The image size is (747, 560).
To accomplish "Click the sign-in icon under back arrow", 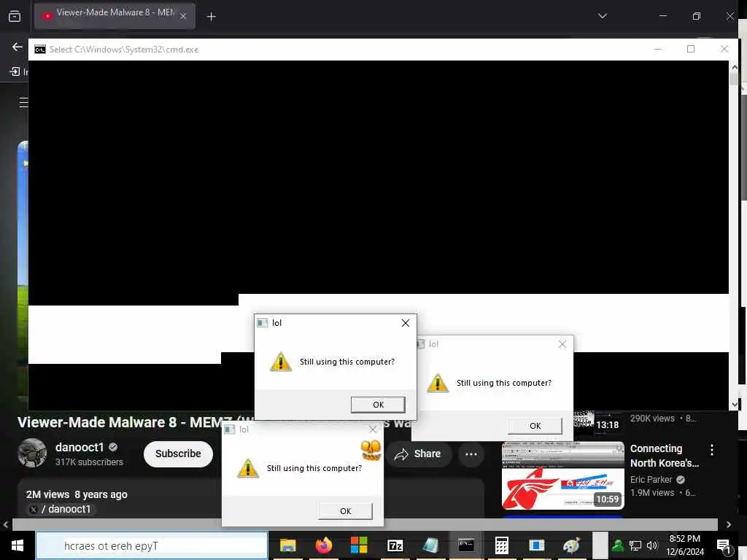I will point(15,71).
